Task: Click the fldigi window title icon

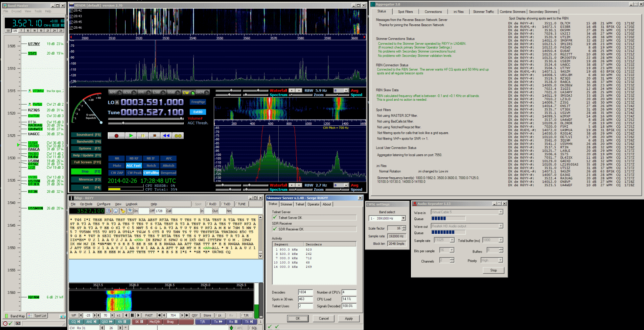Action: [x=71, y=198]
